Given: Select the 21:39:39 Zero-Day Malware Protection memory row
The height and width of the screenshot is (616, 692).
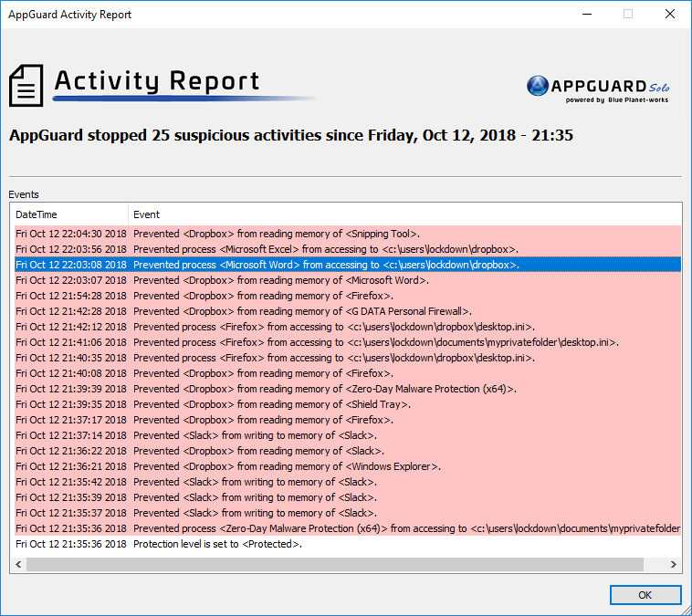Looking at the screenshot, I should 348,389.
